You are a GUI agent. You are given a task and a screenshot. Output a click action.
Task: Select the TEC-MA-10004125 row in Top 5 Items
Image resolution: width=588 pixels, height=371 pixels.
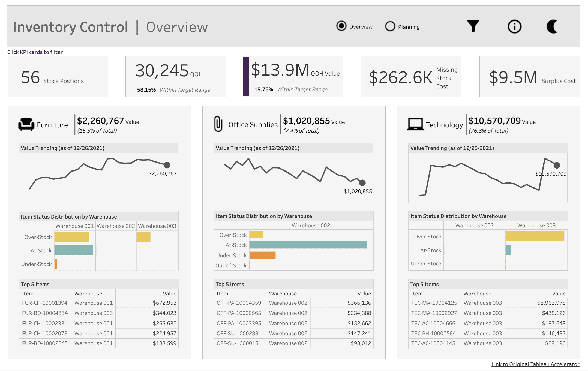tap(487, 303)
